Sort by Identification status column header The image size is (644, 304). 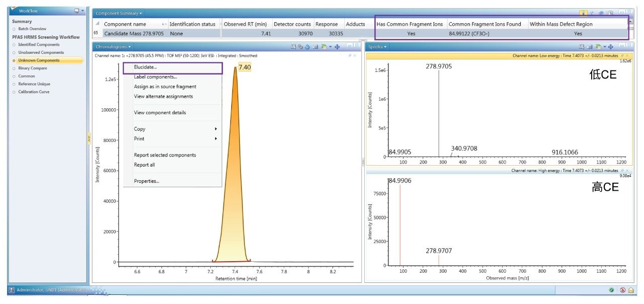(194, 24)
